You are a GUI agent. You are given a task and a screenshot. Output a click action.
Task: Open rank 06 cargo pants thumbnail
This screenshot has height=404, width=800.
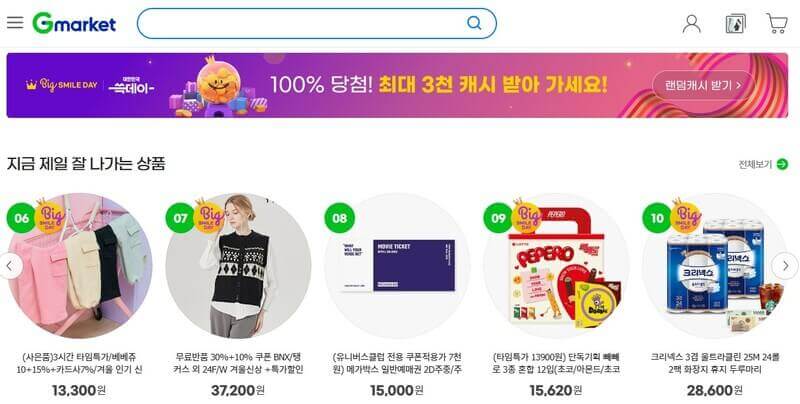80,265
